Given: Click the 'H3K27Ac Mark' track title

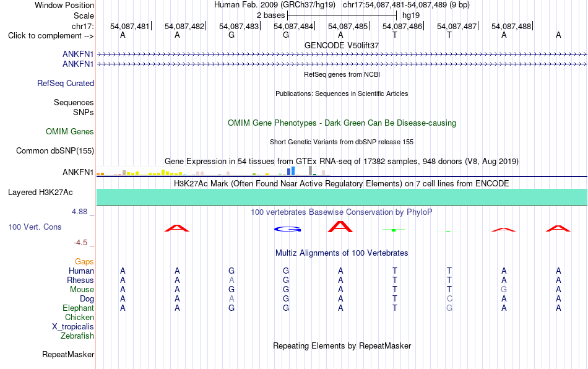Looking at the screenshot, I should click(342, 183).
